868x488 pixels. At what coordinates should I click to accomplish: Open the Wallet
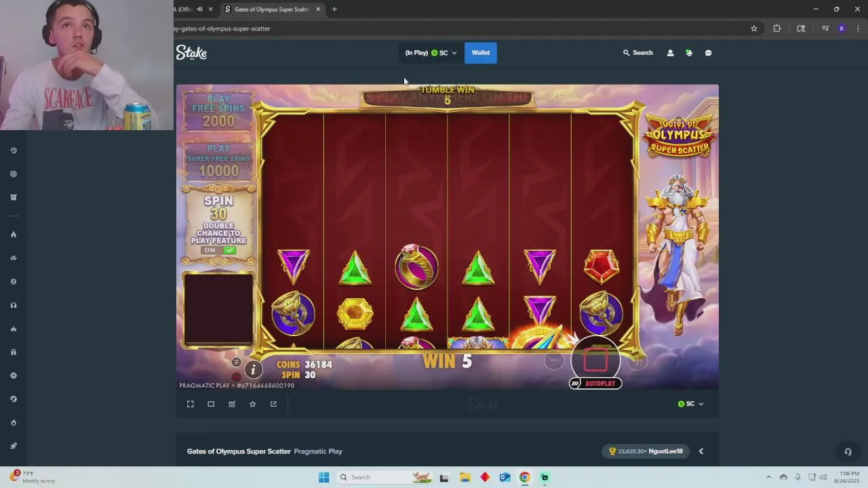481,53
